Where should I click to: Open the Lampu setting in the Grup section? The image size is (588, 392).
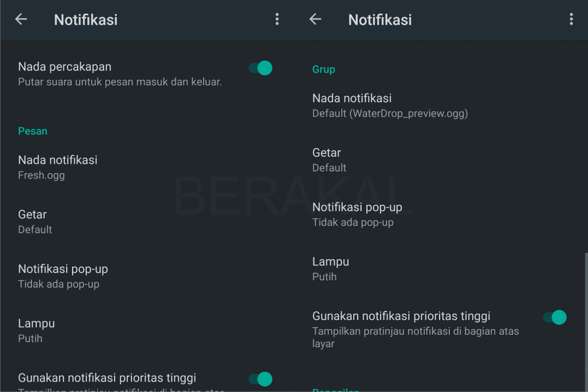coord(330,262)
